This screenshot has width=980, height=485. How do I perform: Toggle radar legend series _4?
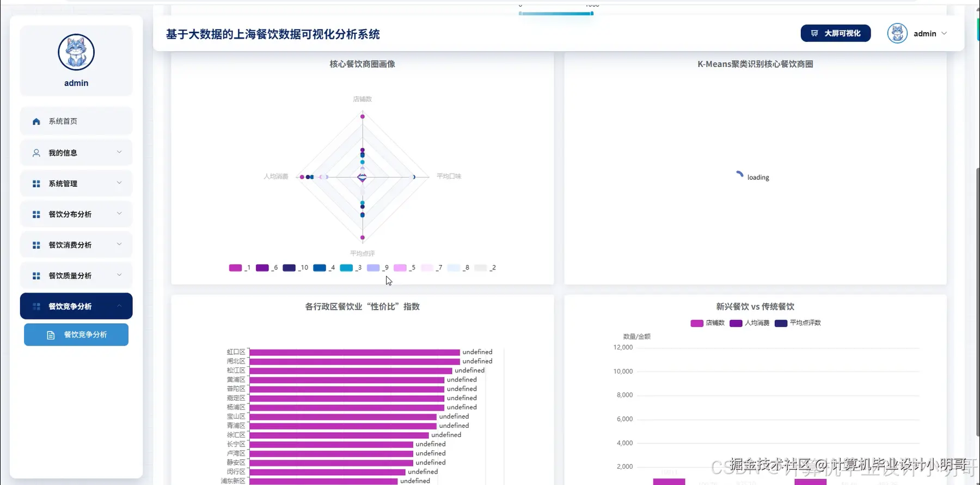(x=324, y=268)
